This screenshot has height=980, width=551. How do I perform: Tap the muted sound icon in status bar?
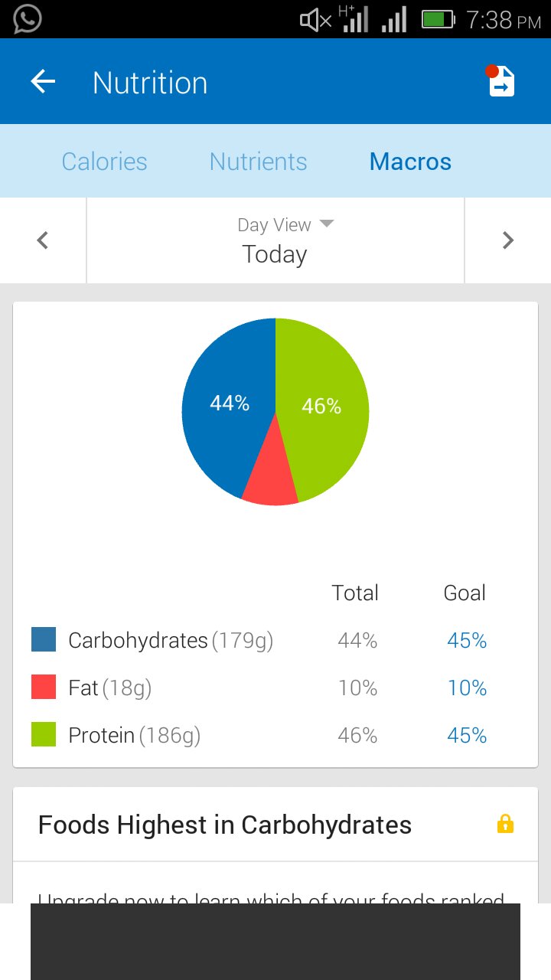[x=315, y=20]
